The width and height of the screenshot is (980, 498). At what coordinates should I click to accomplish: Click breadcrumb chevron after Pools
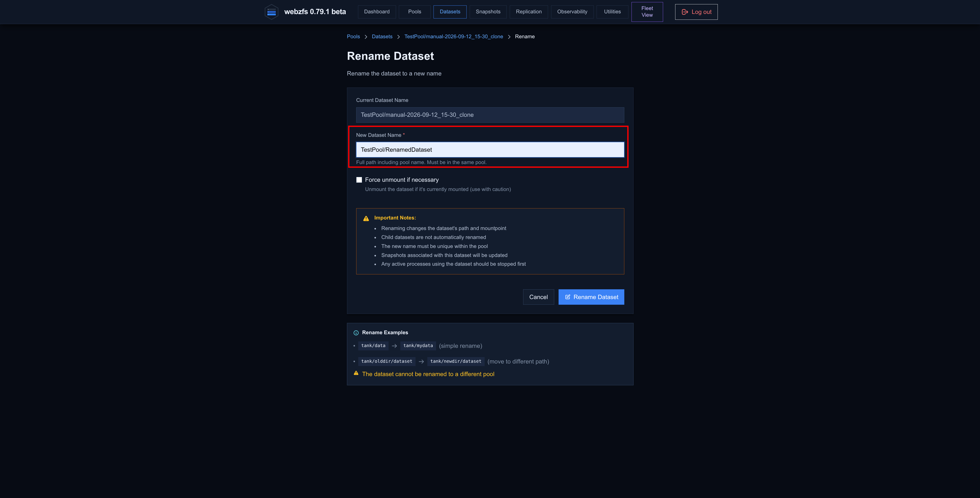coord(366,37)
